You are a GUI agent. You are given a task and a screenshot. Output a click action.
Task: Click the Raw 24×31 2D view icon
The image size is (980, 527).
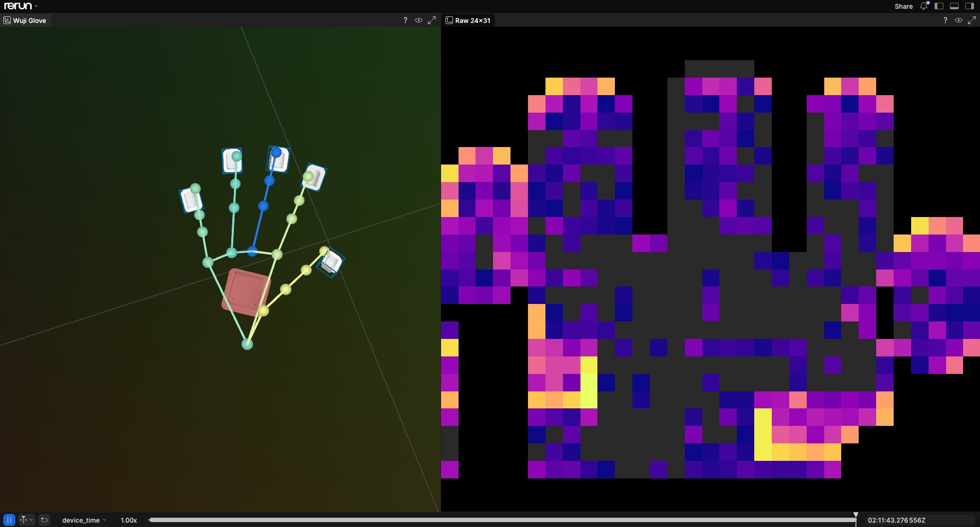(449, 20)
